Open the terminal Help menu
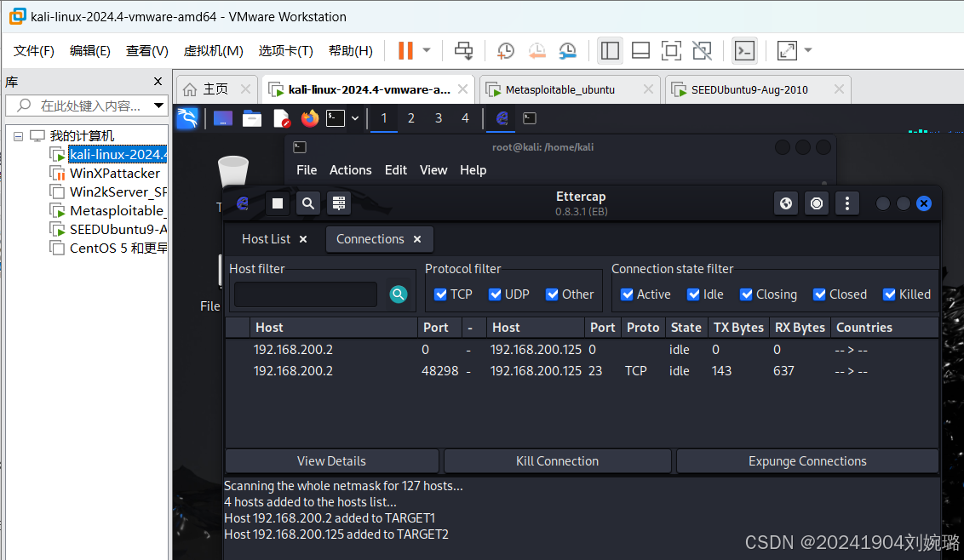Viewport: 964px width, 560px height. point(473,170)
